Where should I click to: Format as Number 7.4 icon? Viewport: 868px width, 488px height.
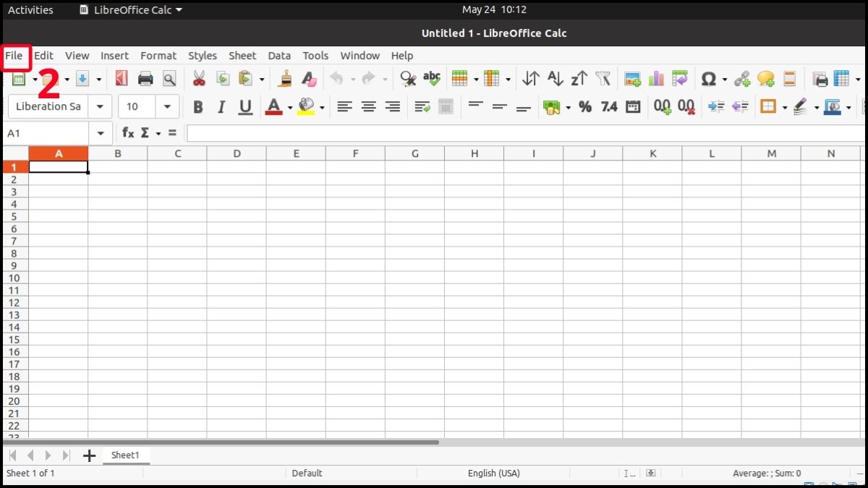coord(609,107)
